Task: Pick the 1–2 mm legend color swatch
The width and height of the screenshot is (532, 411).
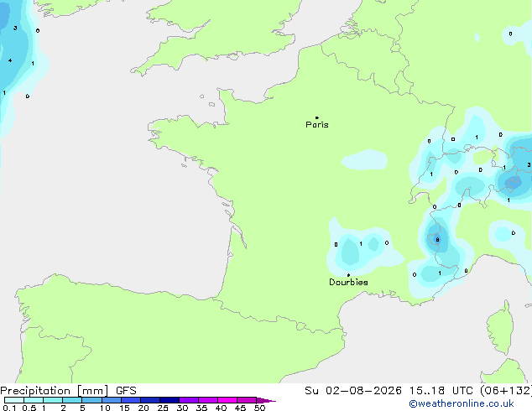Action: 53,400
